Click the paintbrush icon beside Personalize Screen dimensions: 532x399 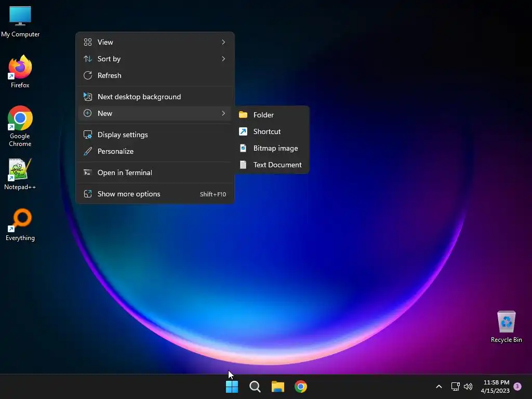[x=87, y=151]
